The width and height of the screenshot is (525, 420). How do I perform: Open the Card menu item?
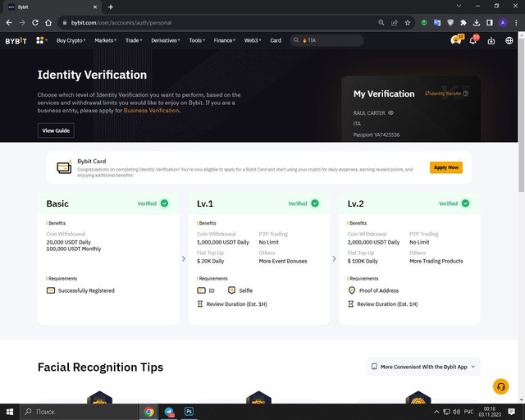click(x=276, y=40)
